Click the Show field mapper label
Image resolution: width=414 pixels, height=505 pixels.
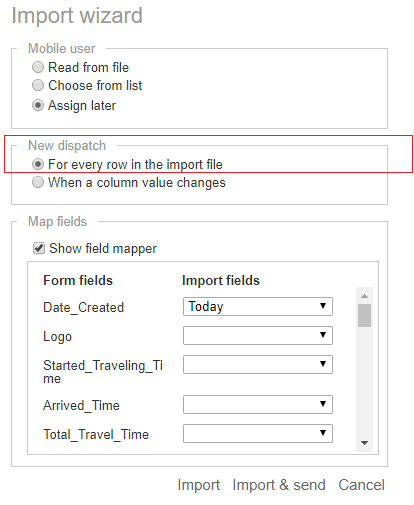[103, 249]
